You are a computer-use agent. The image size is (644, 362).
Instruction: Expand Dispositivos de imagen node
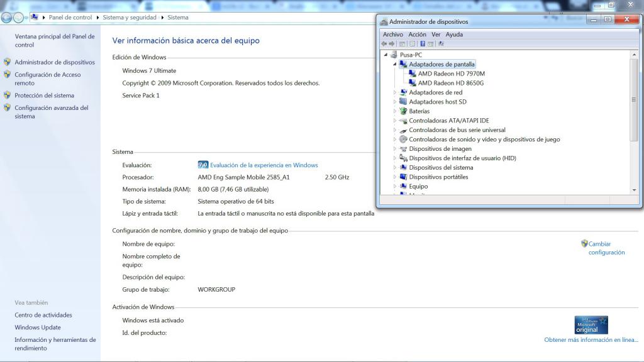(395, 149)
